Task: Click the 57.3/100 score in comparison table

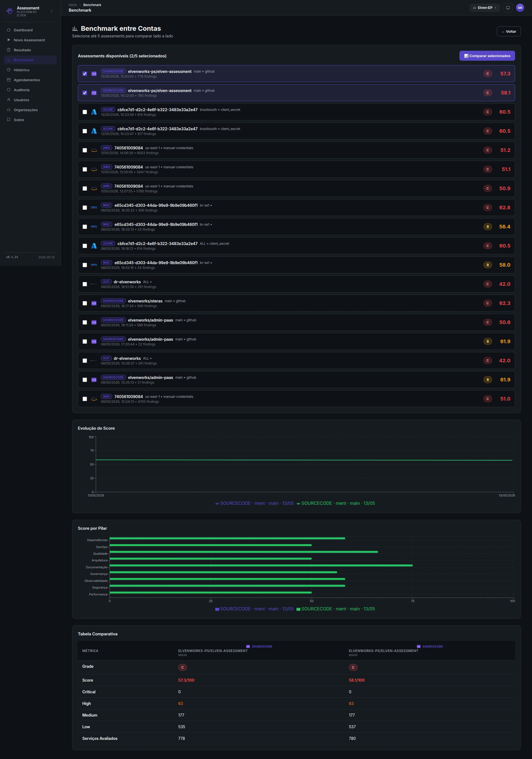Action: [x=186, y=680]
